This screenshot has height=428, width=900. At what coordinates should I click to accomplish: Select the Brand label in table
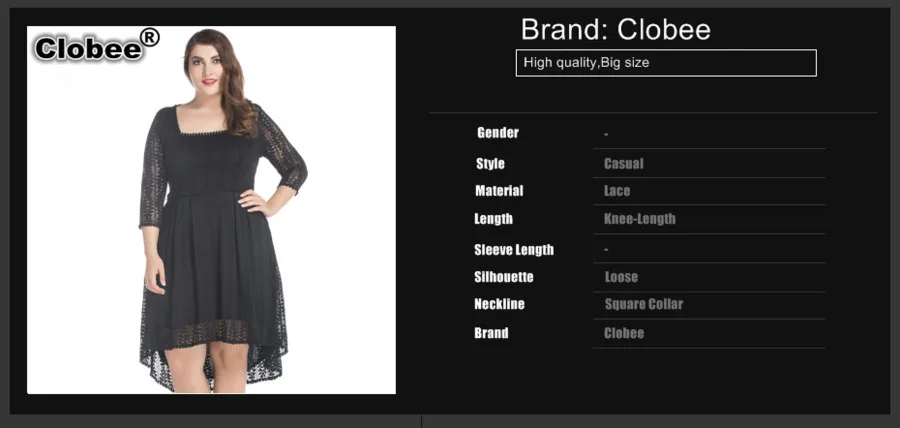click(491, 333)
